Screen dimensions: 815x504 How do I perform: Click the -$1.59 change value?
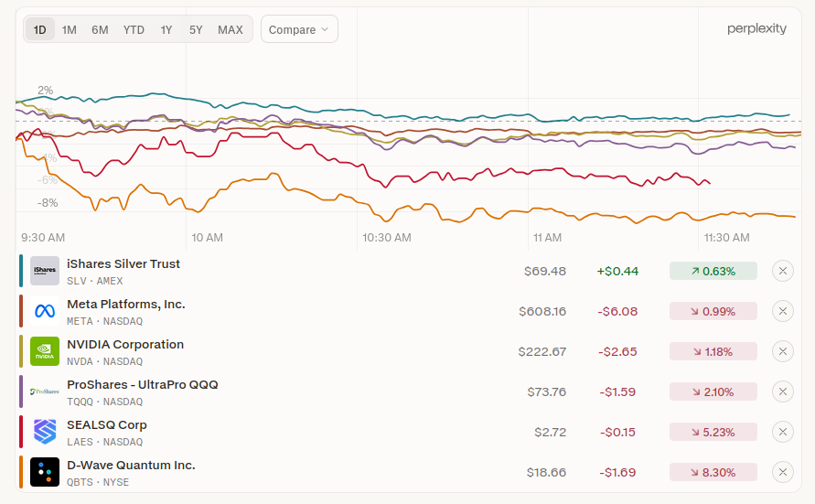[x=617, y=391]
